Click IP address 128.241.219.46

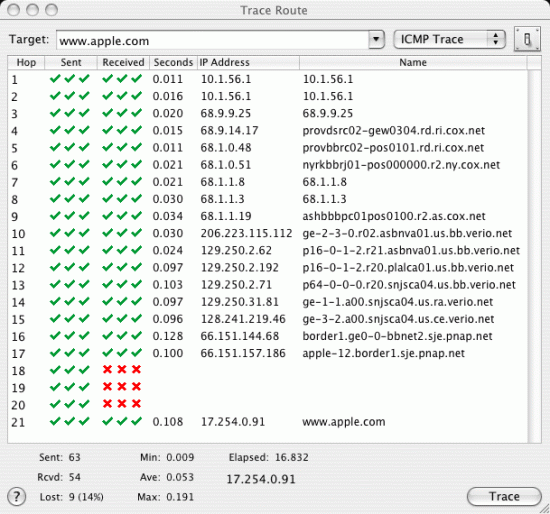(x=243, y=319)
